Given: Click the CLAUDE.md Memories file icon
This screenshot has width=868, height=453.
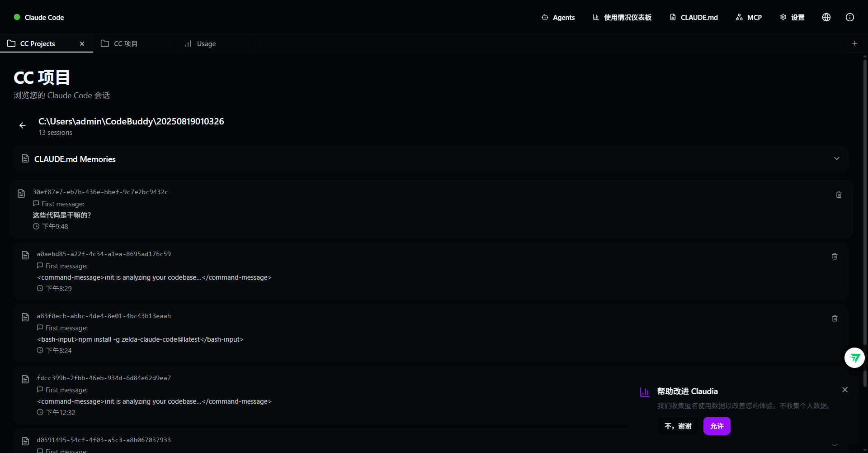Looking at the screenshot, I should click(x=25, y=158).
